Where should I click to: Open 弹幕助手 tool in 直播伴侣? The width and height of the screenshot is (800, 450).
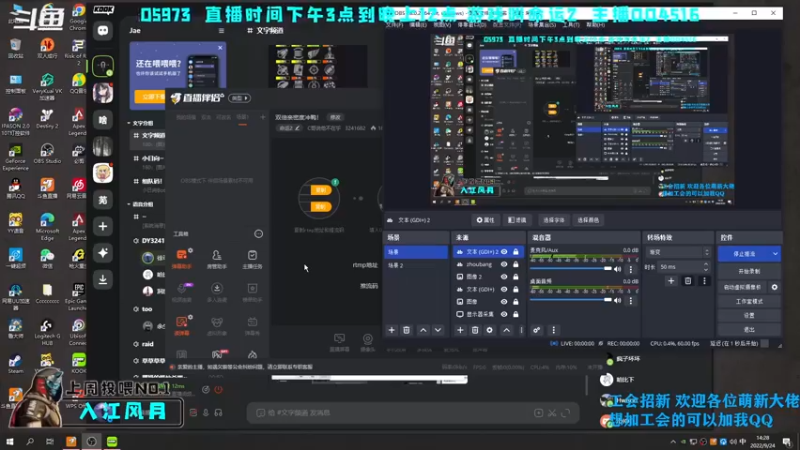[x=182, y=259]
